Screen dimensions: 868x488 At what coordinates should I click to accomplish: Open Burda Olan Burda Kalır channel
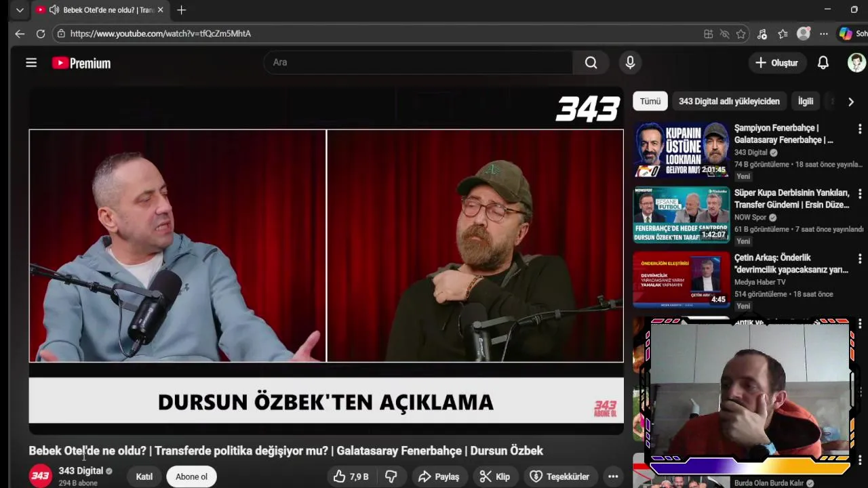[x=769, y=483]
